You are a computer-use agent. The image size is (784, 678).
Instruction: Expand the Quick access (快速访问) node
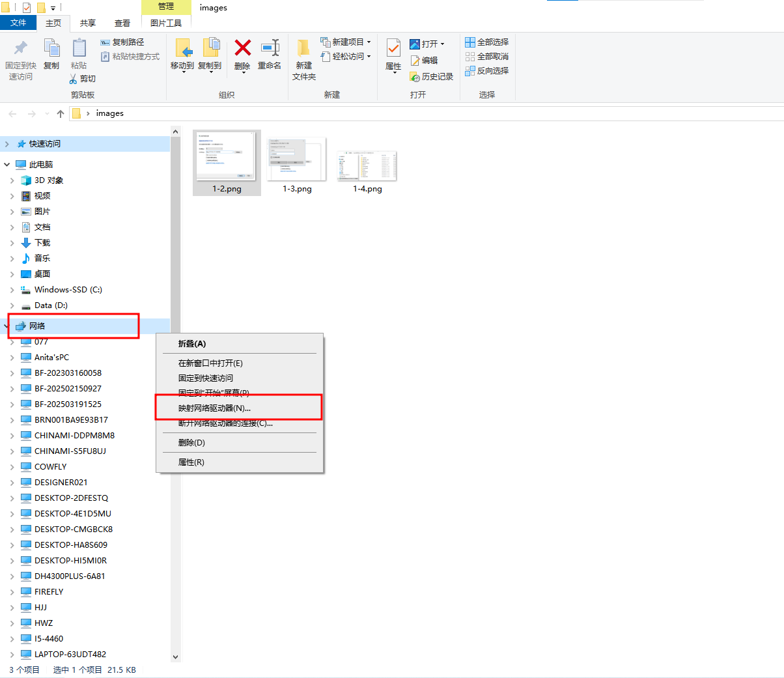coord(7,144)
